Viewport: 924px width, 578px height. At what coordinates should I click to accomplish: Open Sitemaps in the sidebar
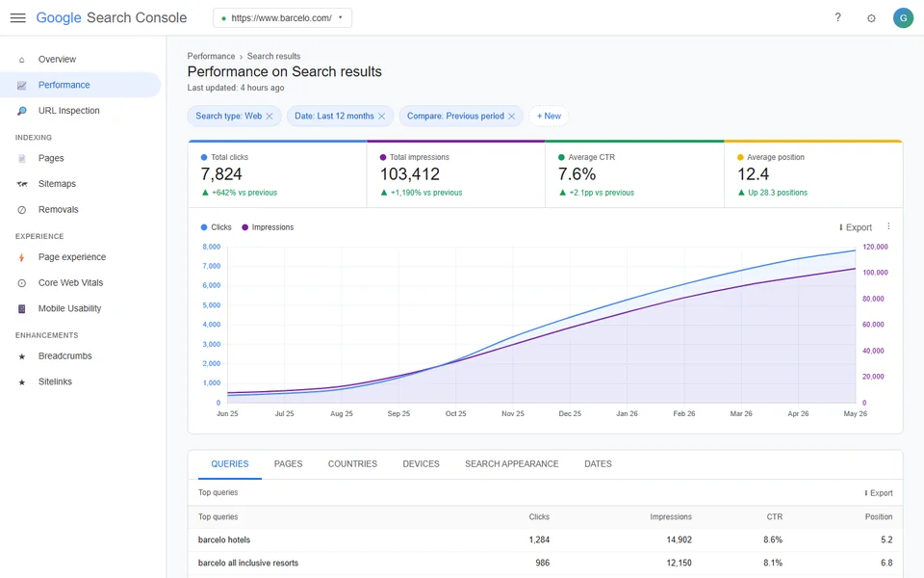pyautogui.click(x=80, y=184)
